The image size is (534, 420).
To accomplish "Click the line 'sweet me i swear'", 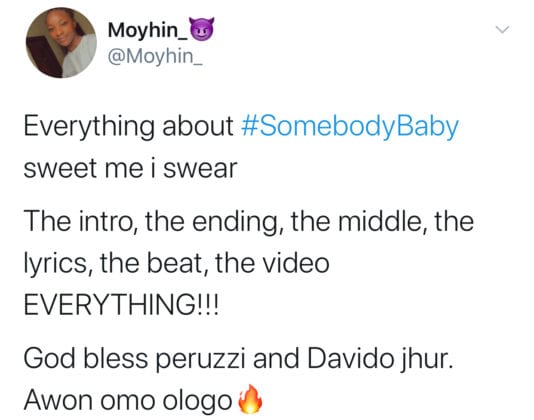I will click(130, 169).
